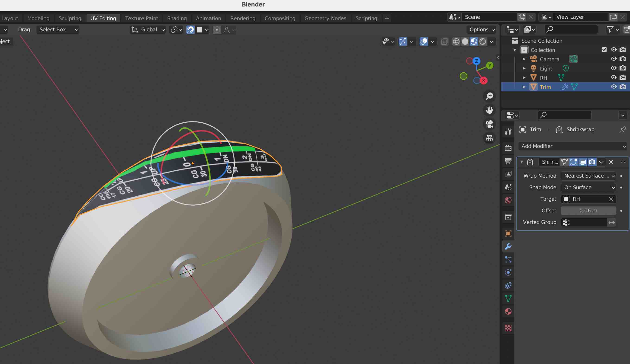Select solid viewport shading
The height and width of the screenshot is (364, 630).
point(465,42)
